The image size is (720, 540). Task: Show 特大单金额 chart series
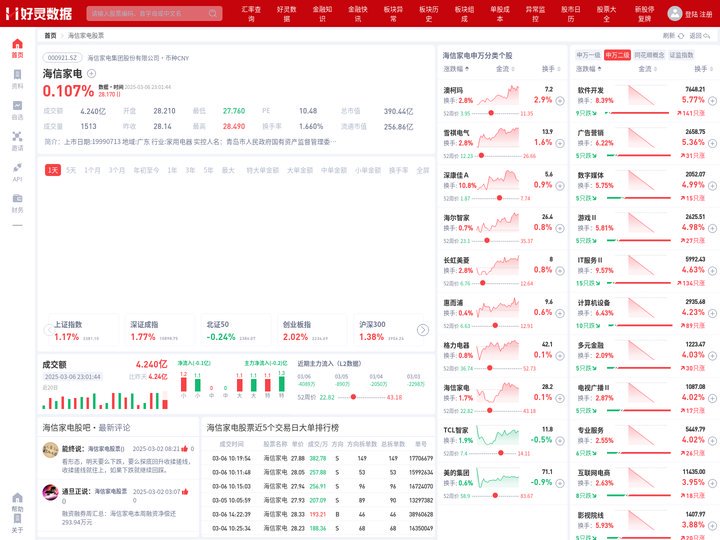(263, 170)
